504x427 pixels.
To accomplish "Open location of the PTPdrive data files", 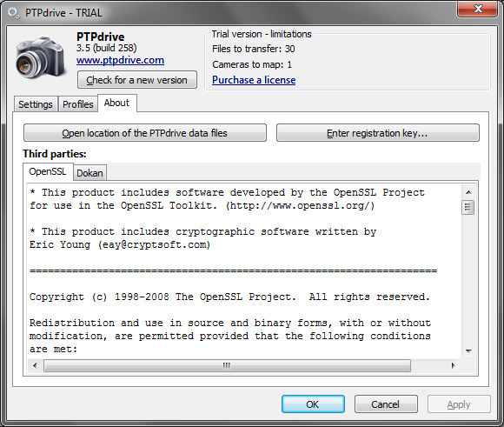I will (x=145, y=133).
